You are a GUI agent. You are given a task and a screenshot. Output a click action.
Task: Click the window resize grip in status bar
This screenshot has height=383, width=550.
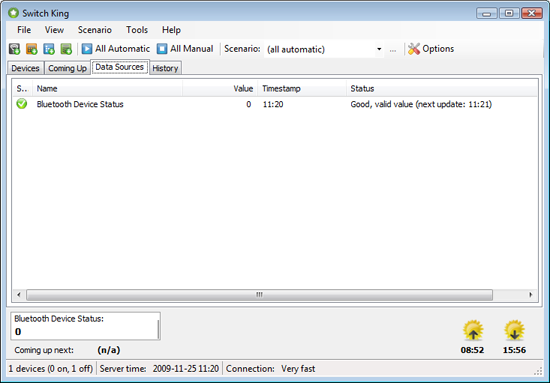click(538, 371)
